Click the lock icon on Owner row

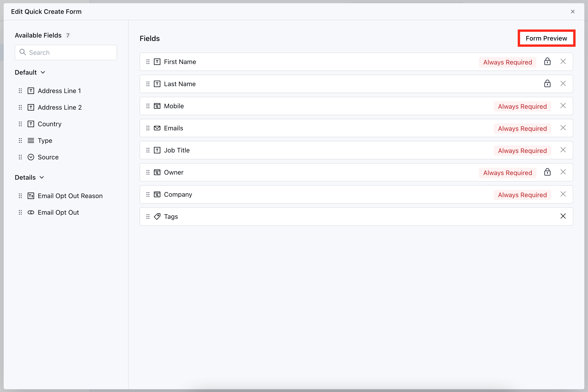click(547, 172)
